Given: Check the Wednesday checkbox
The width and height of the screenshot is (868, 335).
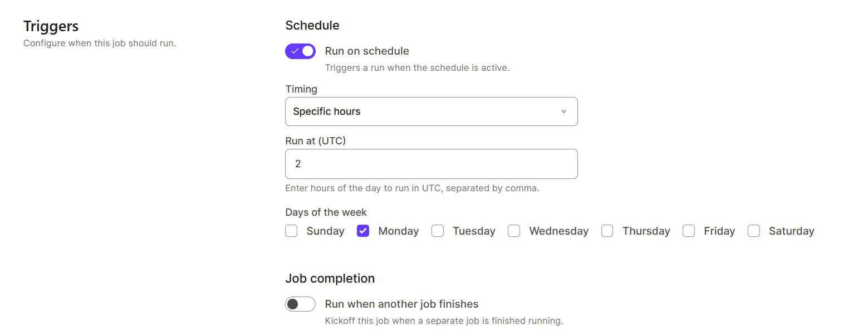Looking at the screenshot, I should pyautogui.click(x=513, y=230).
